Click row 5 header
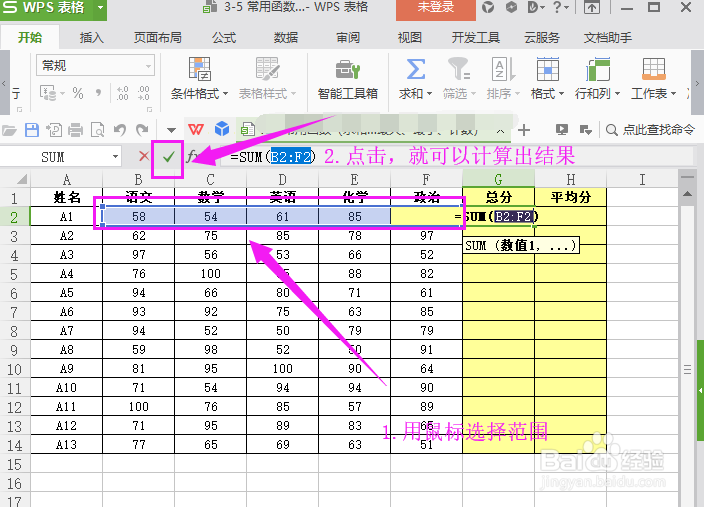Viewport: 704px width, 507px height. (x=14, y=274)
